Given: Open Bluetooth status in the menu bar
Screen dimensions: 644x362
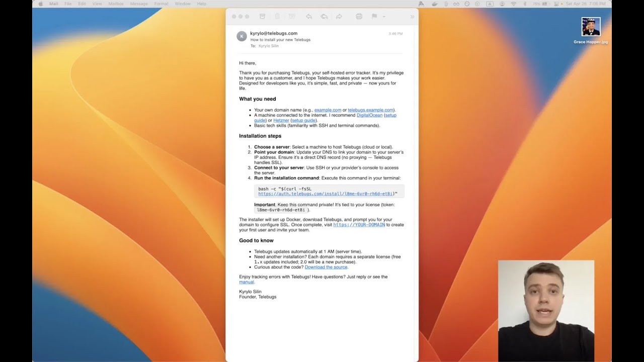Looking at the screenshot, I should click(525, 4).
